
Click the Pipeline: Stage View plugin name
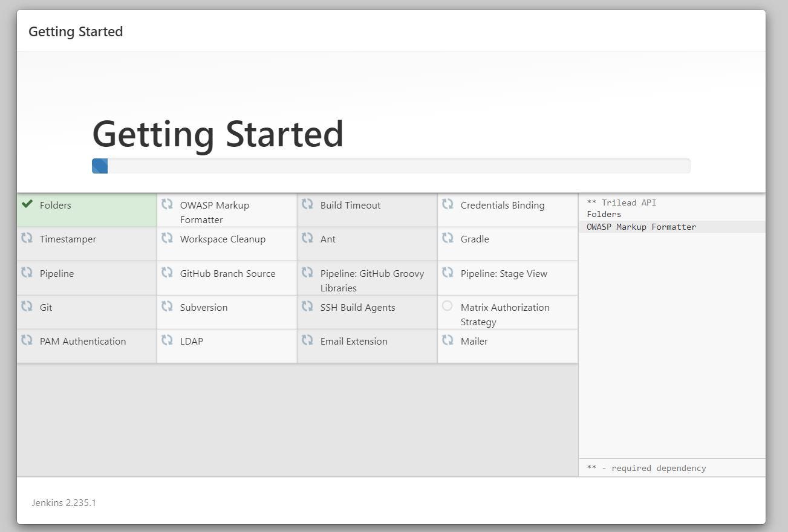click(504, 274)
